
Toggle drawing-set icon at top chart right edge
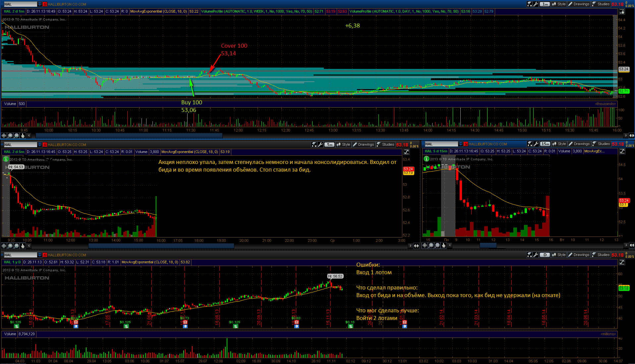(x=622, y=12)
